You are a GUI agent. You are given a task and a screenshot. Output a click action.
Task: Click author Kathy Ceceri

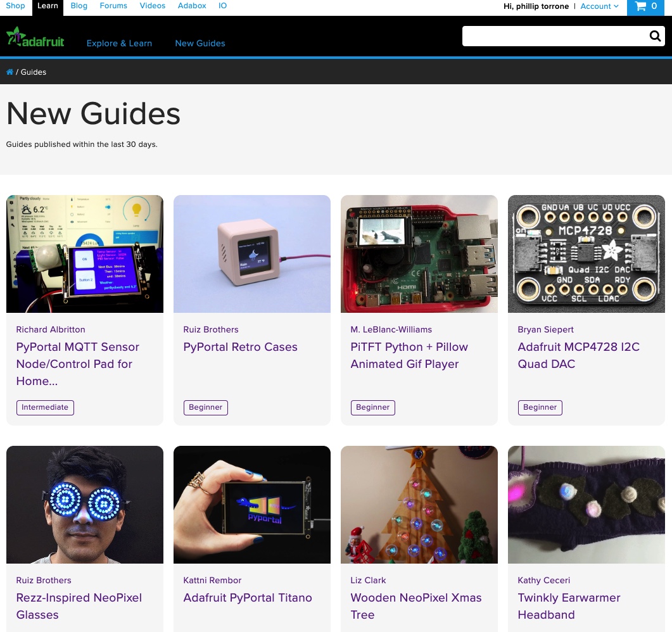pyautogui.click(x=544, y=580)
